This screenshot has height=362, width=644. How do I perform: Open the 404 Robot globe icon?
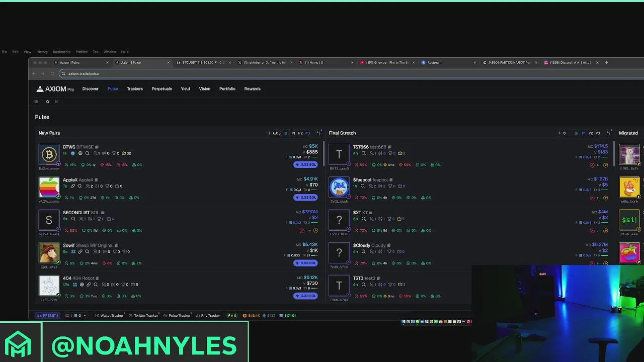coord(82,285)
